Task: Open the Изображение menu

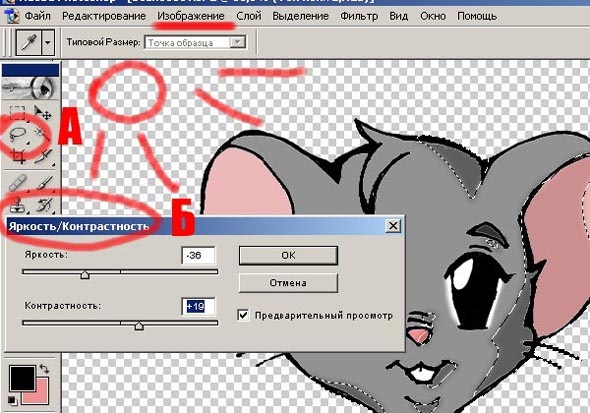Action: 191,16
